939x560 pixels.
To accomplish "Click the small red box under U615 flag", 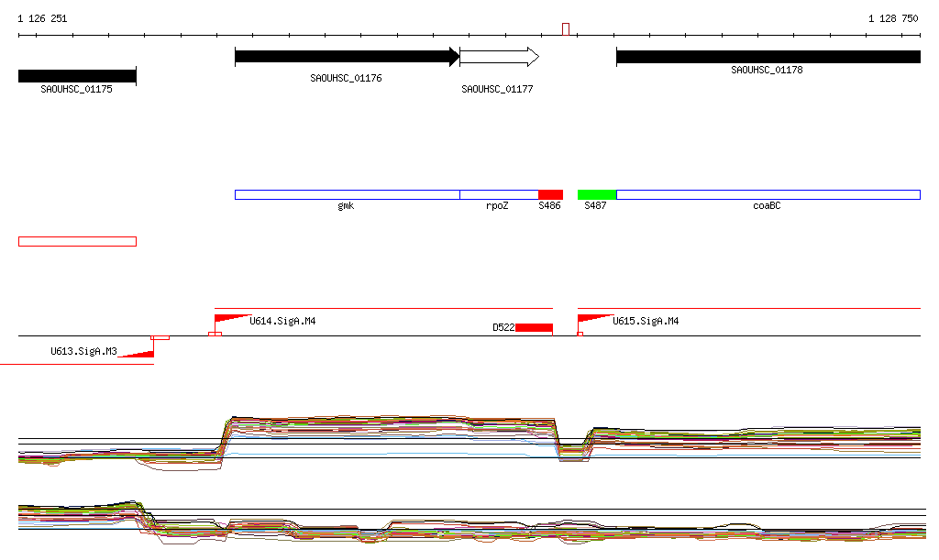I will tap(580, 334).
